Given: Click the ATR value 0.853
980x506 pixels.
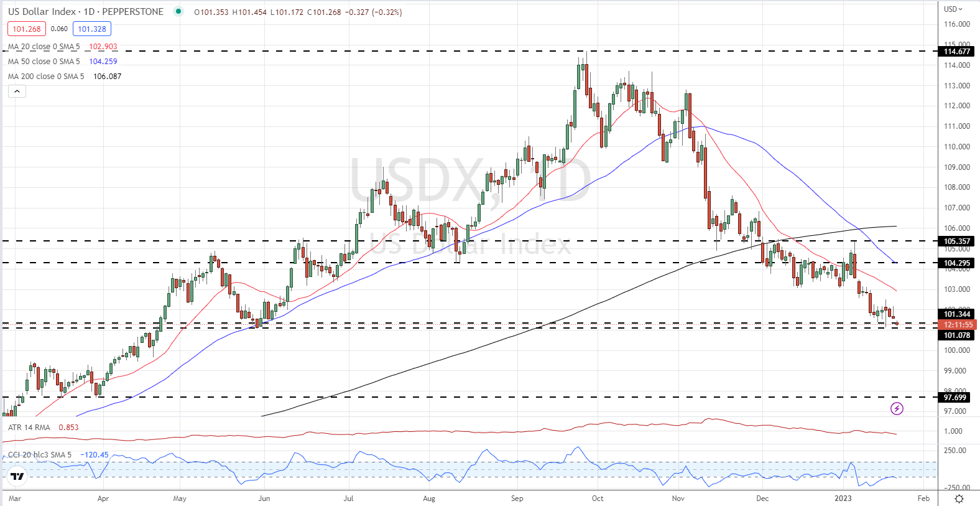Looking at the screenshot, I should tap(68, 428).
